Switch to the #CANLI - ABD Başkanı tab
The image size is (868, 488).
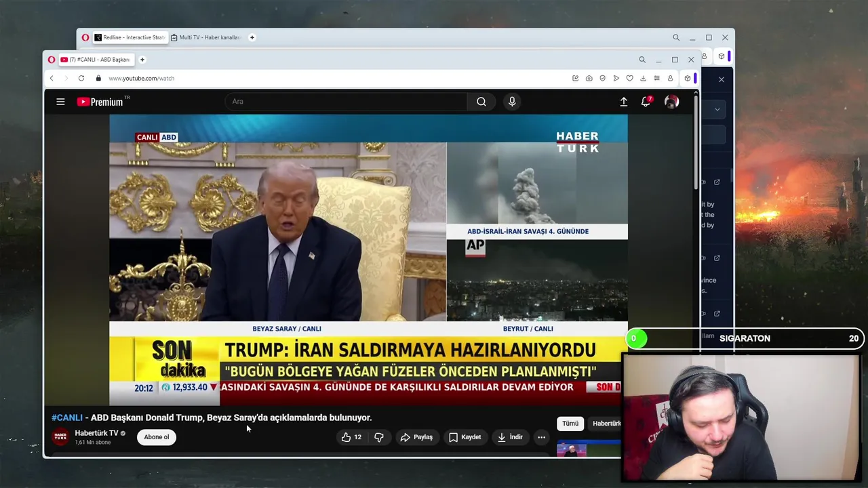coord(96,60)
